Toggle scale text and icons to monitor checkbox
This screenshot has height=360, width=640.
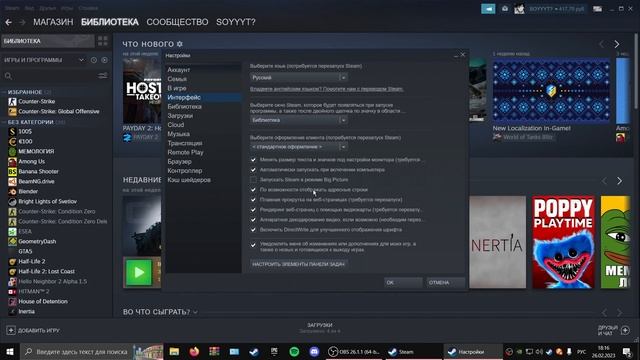253,160
